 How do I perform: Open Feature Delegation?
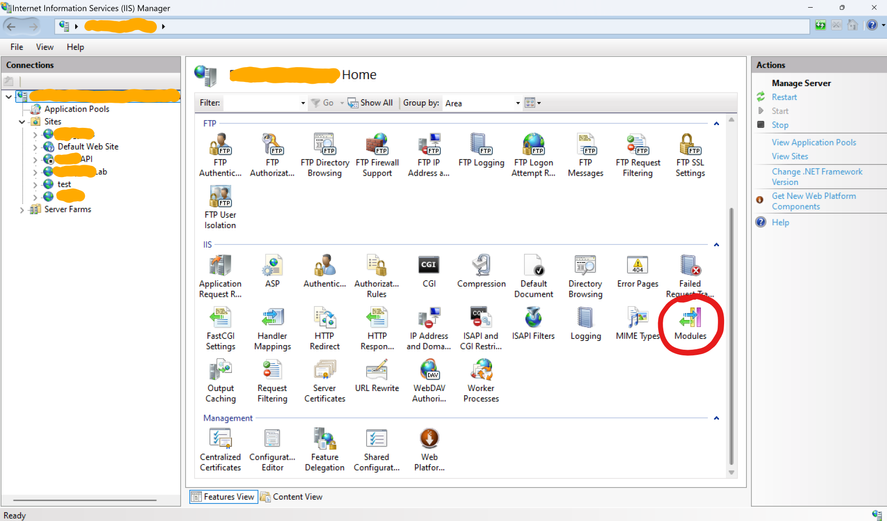pyautogui.click(x=325, y=450)
